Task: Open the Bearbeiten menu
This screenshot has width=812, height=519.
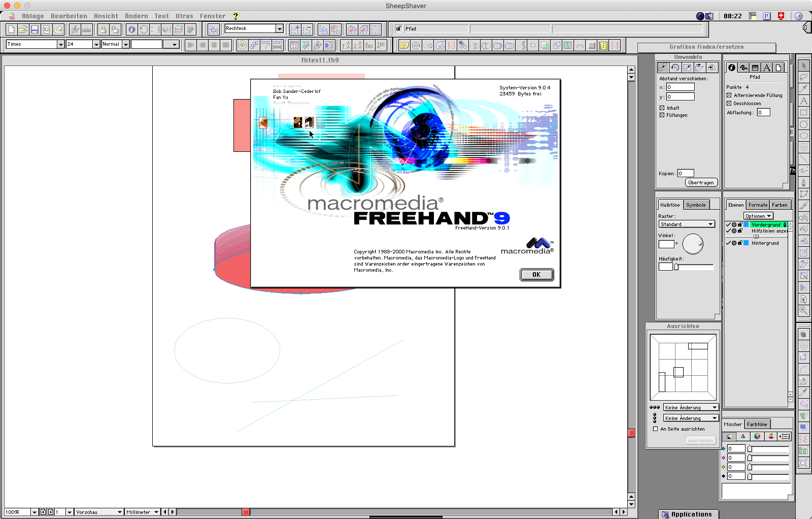Action: click(x=69, y=16)
